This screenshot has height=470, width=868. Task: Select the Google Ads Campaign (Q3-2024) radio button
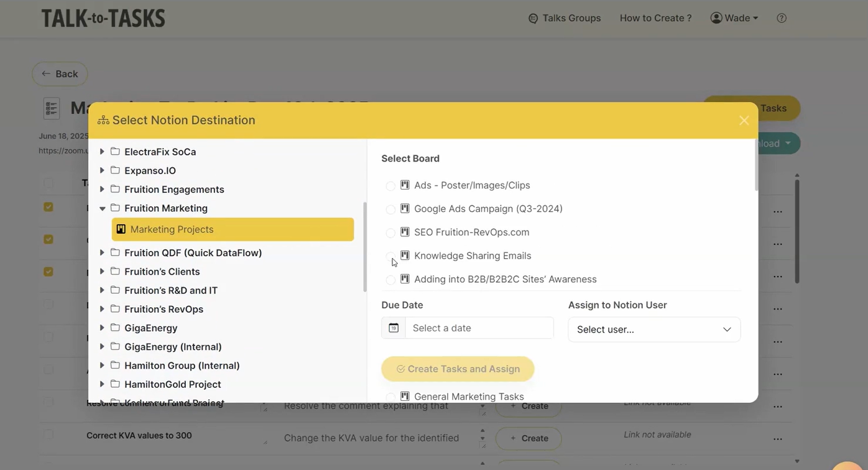coord(390,210)
